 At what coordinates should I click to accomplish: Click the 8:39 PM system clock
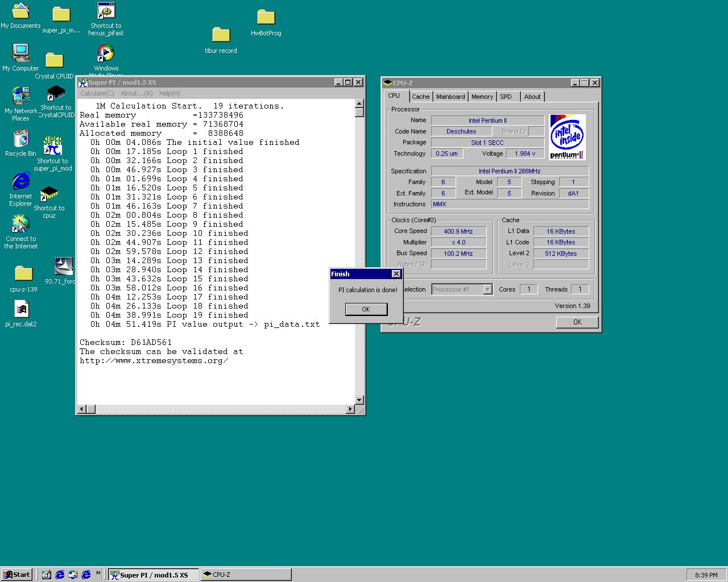(706, 575)
